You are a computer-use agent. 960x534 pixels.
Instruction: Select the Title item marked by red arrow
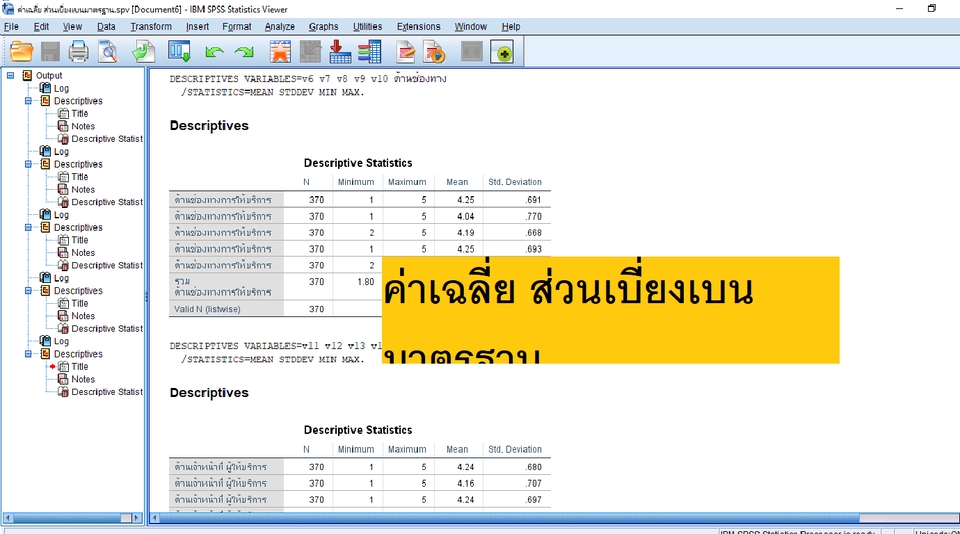[79, 367]
